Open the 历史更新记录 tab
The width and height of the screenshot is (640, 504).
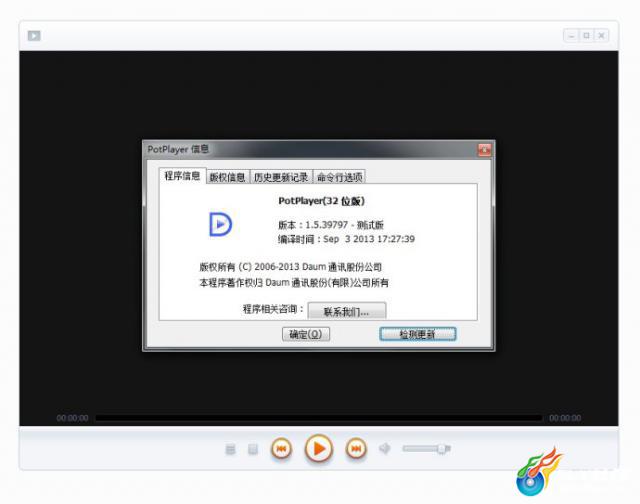point(281,177)
